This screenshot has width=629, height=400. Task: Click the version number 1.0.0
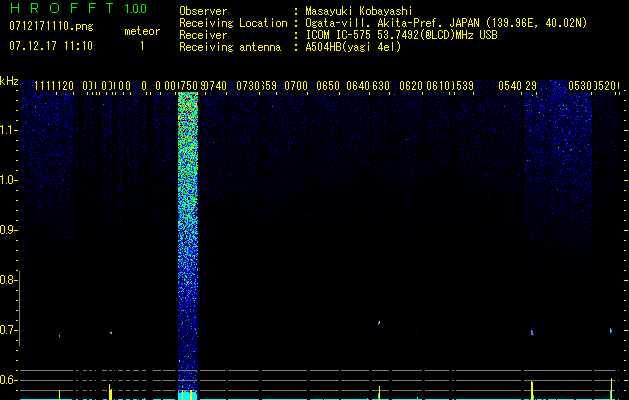click(x=136, y=9)
